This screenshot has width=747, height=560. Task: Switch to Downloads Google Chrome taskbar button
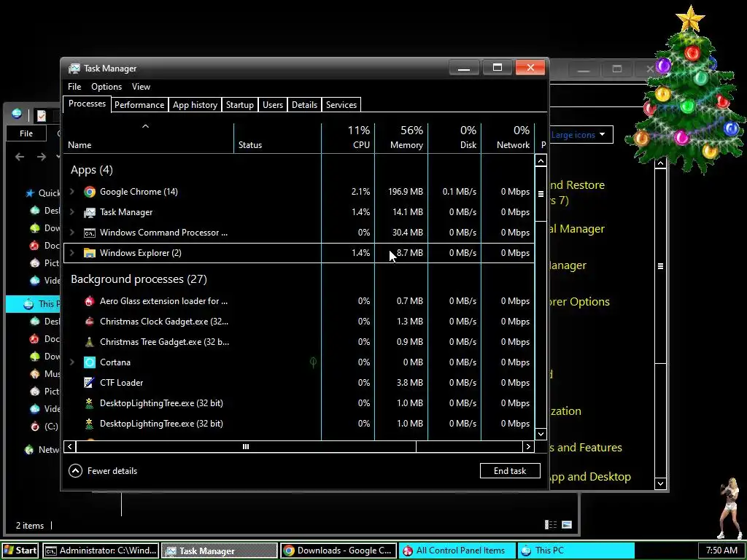pyautogui.click(x=338, y=551)
